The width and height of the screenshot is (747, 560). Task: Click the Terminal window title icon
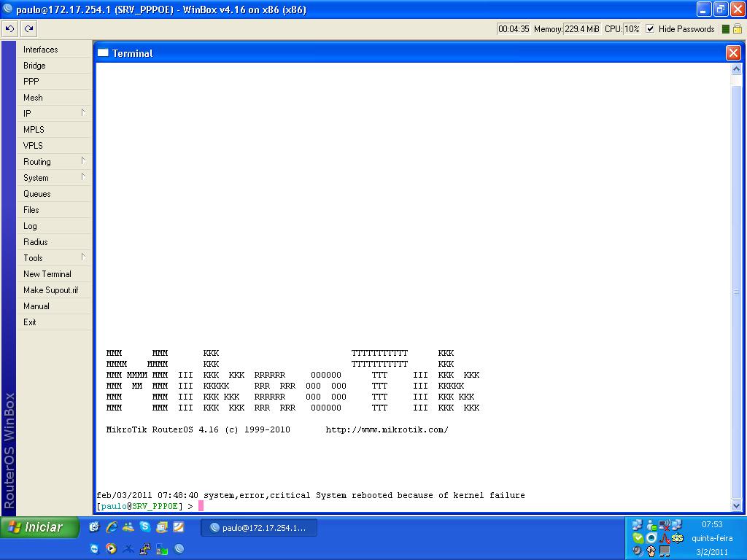(103, 52)
